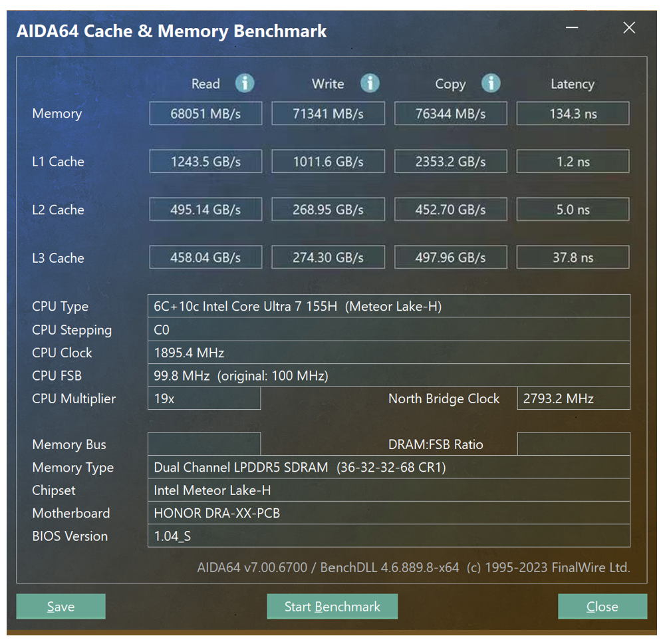Image resolution: width=665 pixels, height=644 pixels.
Task: Click the L3 Cache row label
Action: 58,257
